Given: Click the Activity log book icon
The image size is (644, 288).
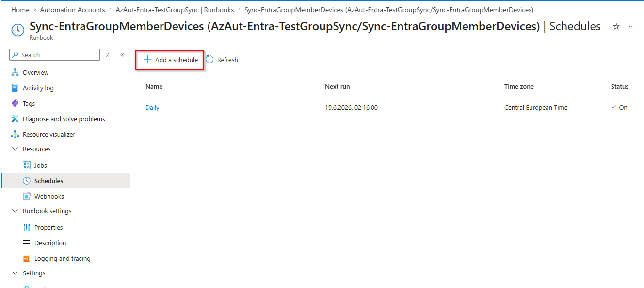Looking at the screenshot, I should (15, 88).
